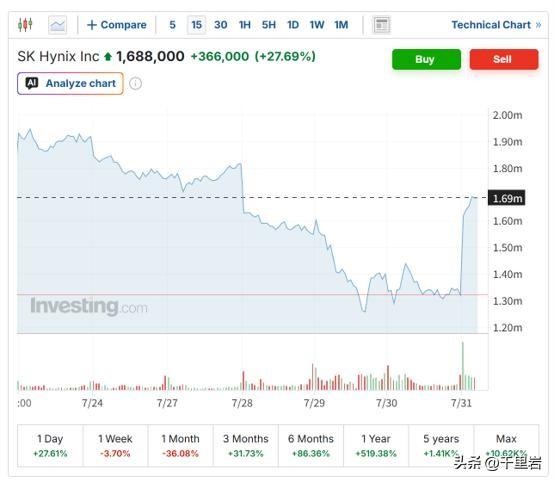Open the Technical Chart link
This screenshot has width=554, height=482.
[x=496, y=25]
